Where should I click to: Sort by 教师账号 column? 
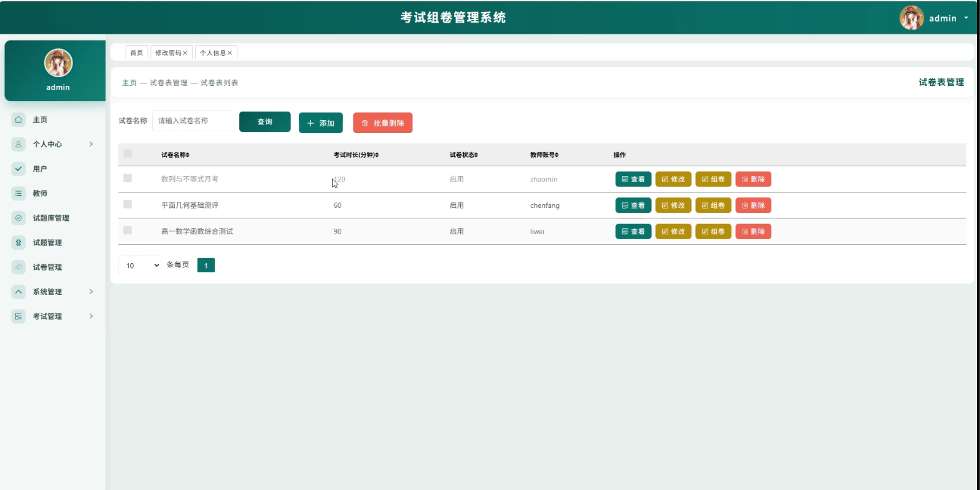(544, 155)
